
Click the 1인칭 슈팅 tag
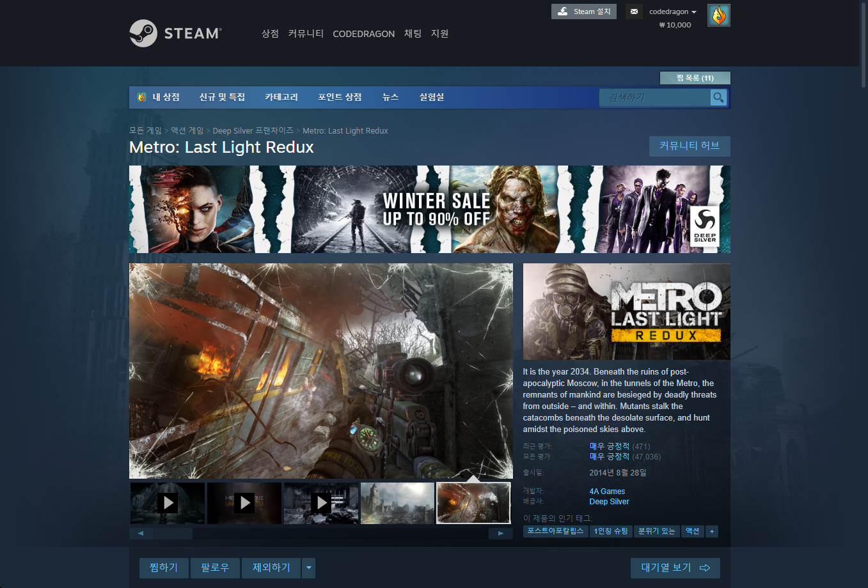(611, 531)
